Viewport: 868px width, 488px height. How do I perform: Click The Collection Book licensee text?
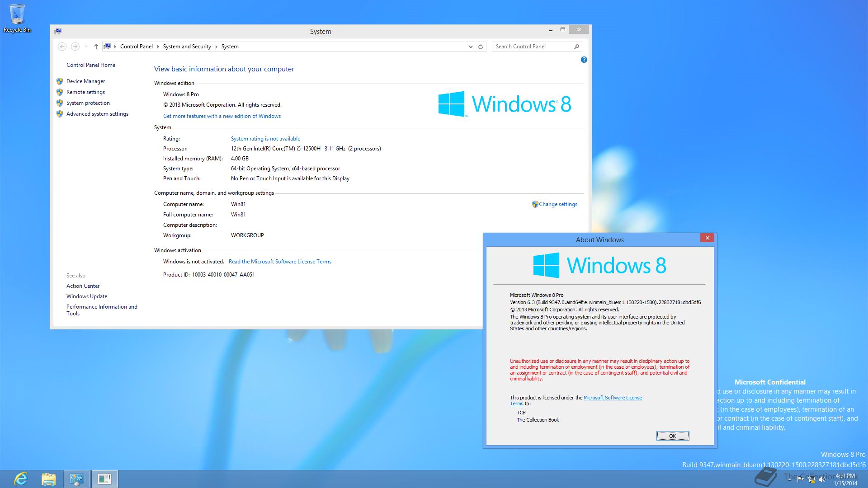click(x=538, y=420)
